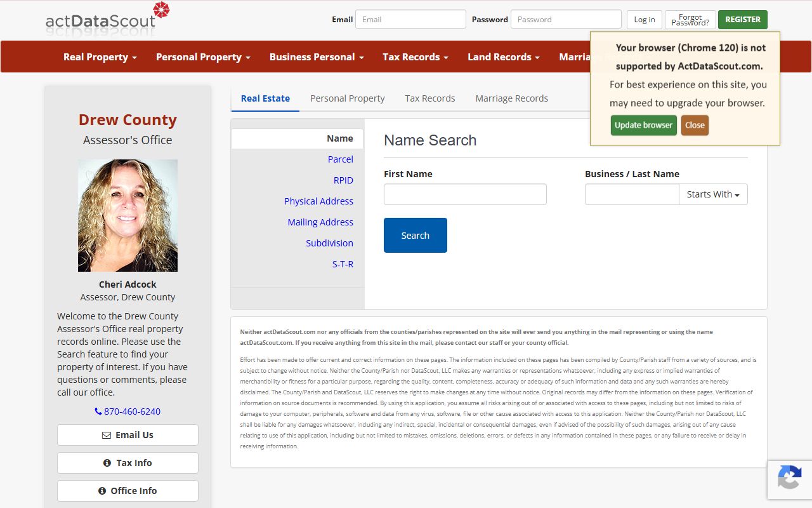Select Physical Address search
812x508 pixels.
pos(318,201)
